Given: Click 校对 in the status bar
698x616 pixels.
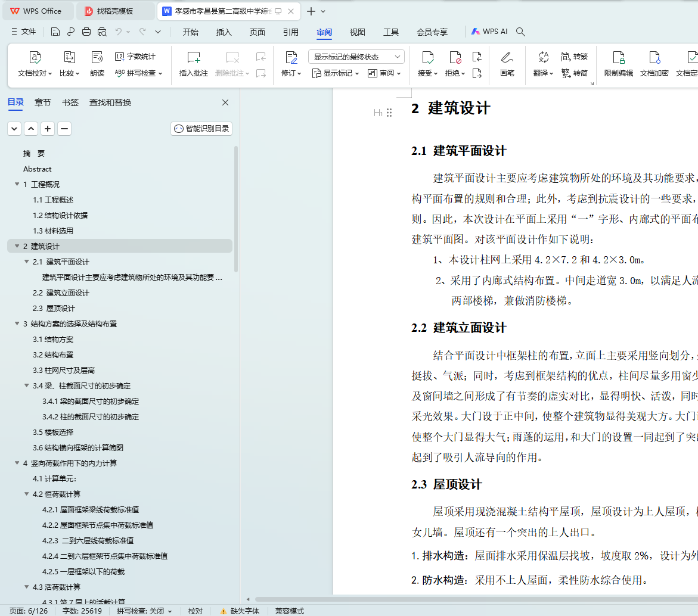Looking at the screenshot, I should click(196, 611).
